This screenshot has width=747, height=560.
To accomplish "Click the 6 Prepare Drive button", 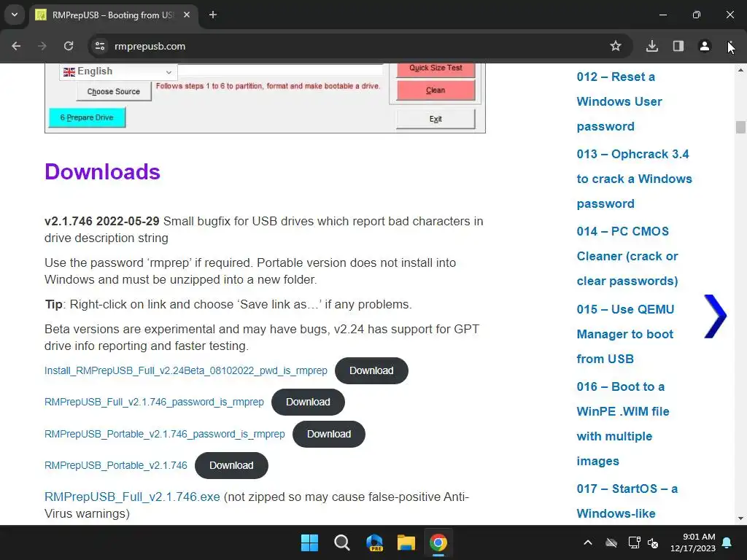I will pyautogui.click(x=87, y=117).
